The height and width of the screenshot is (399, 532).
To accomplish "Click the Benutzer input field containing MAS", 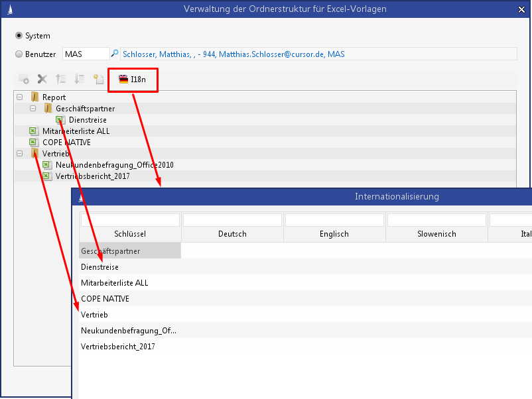I will (86, 54).
